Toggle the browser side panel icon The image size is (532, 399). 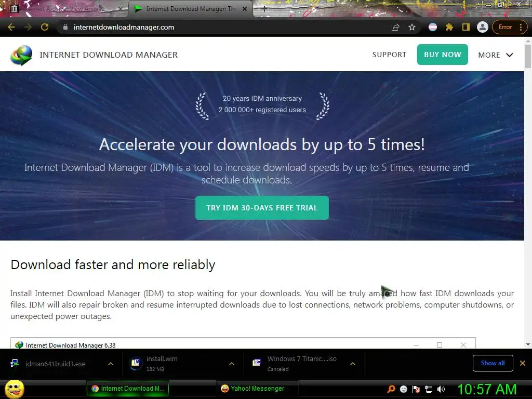pyautogui.click(x=466, y=27)
